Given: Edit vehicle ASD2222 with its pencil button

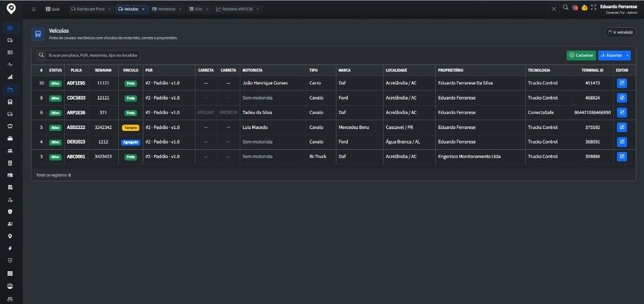Looking at the screenshot, I should [622, 127].
